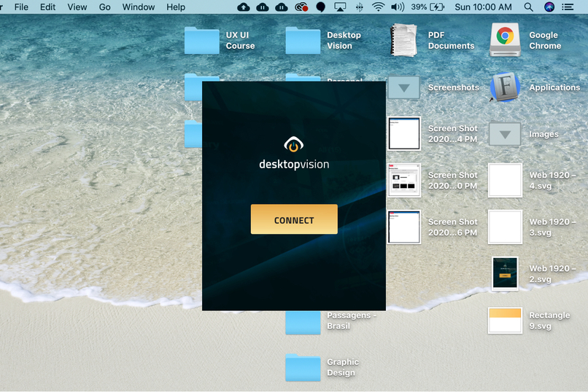Open the Window menu

click(139, 7)
